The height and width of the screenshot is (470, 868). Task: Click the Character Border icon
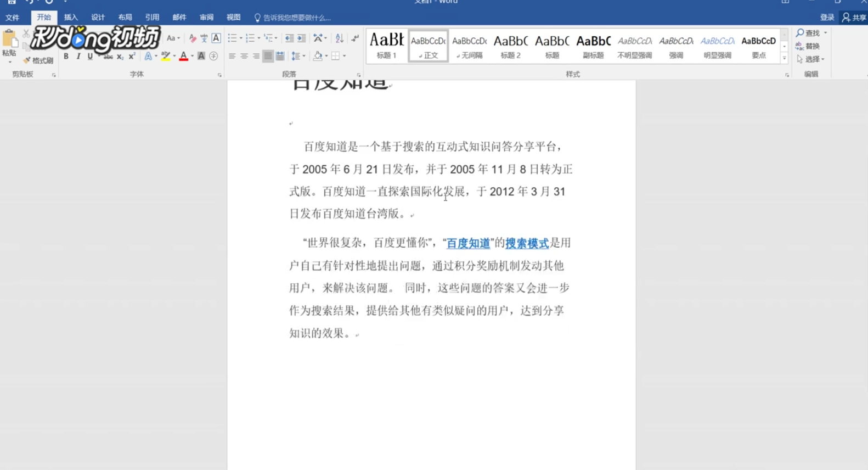(x=216, y=38)
